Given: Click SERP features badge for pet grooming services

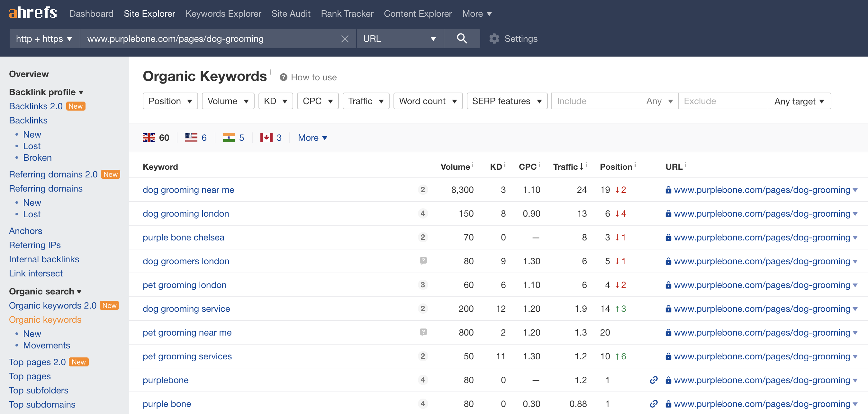Looking at the screenshot, I should (422, 356).
